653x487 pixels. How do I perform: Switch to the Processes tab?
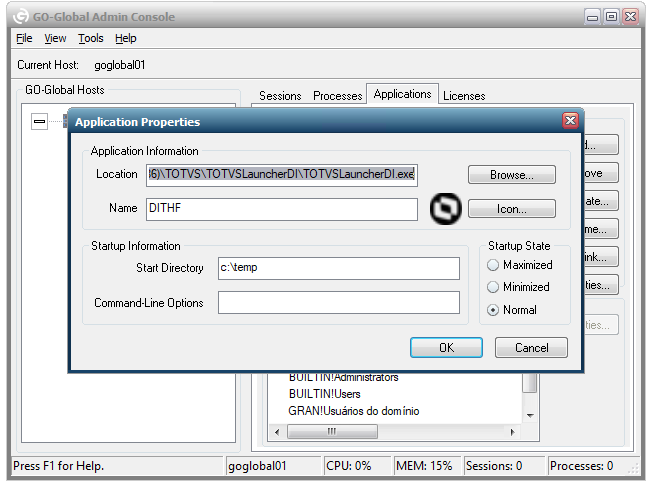338,96
